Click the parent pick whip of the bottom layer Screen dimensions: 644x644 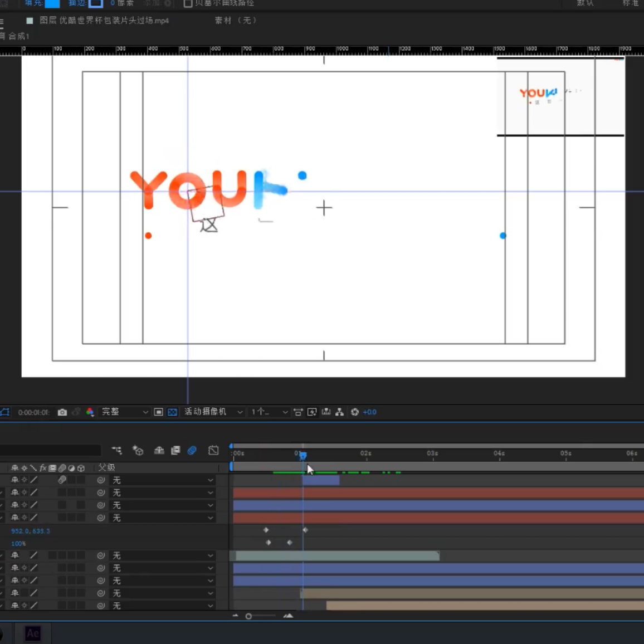101,606
